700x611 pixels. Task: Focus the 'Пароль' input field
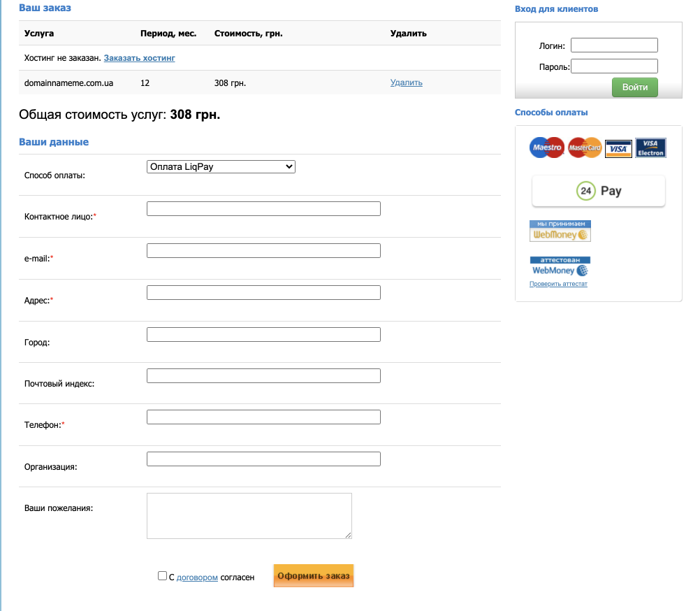tap(614, 66)
